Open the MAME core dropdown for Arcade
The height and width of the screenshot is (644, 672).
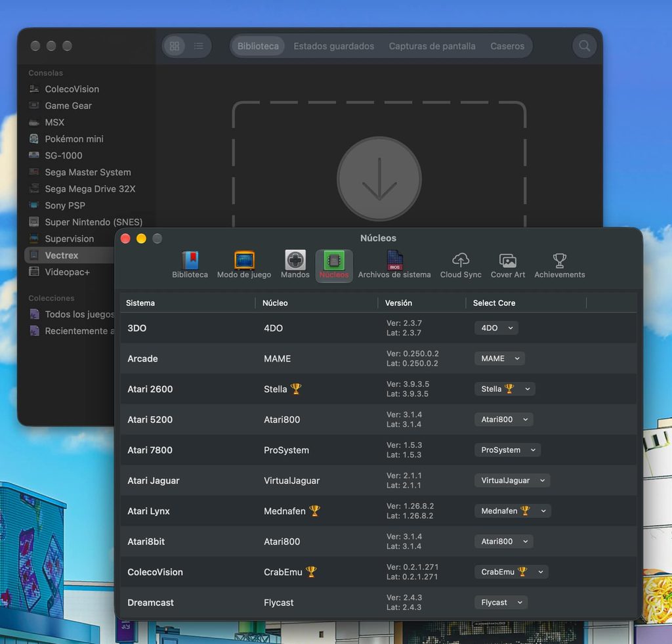click(499, 358)
